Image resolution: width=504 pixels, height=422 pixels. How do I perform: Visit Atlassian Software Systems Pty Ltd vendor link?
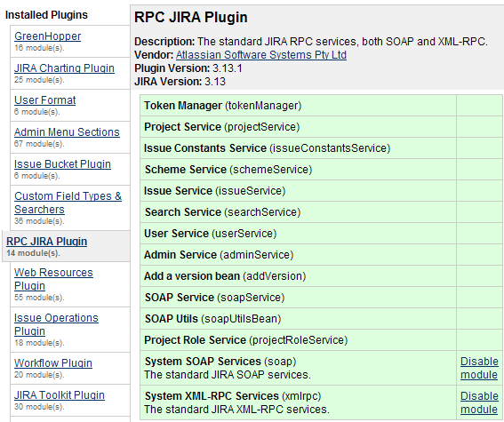[261, 55]
